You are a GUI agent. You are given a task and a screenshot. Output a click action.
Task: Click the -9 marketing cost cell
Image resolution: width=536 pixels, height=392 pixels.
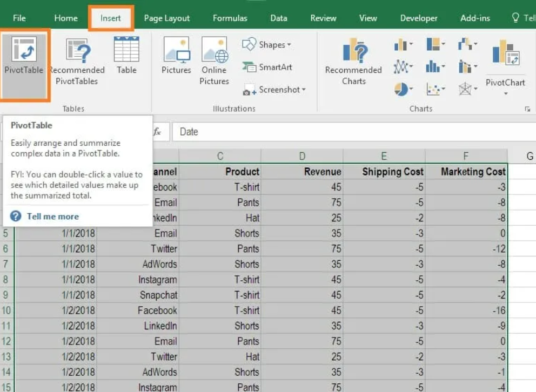point(466,326)
